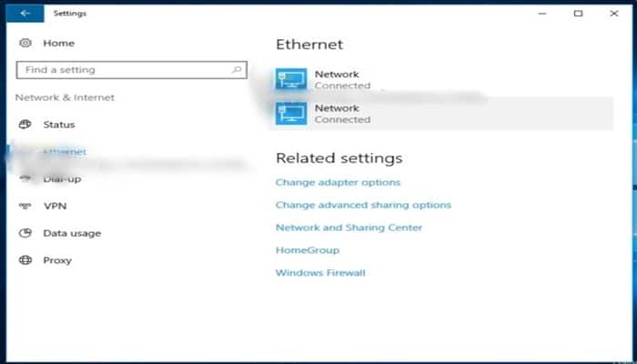Click the VPN icon in sidebar
This screenshot has height=364, width=637.
(x=25, y=206)
